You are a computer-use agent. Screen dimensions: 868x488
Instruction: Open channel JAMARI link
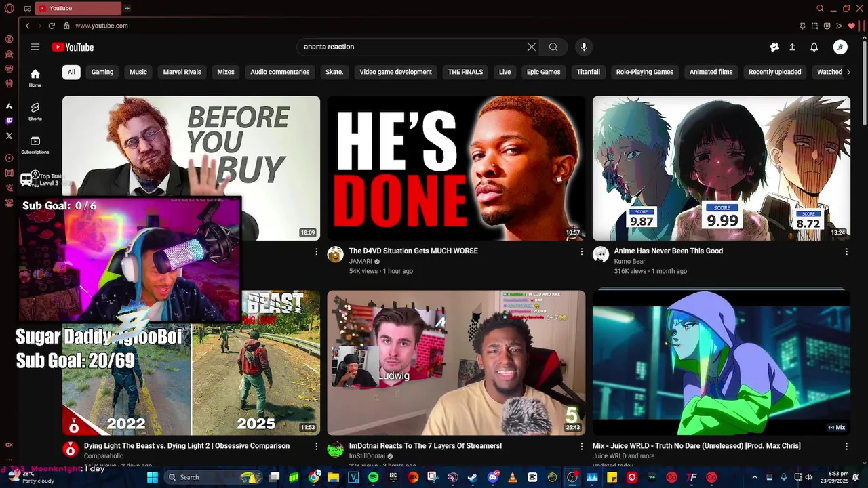[x=361, y=261]
